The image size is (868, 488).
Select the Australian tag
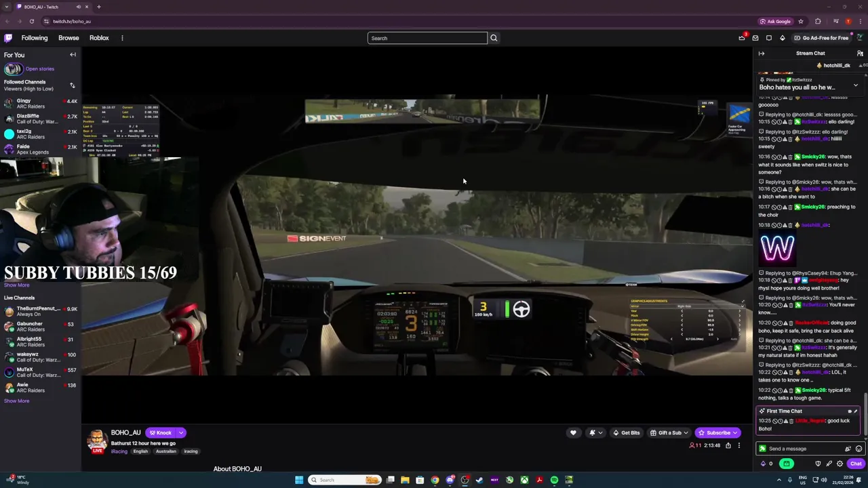tap(165, 451)
